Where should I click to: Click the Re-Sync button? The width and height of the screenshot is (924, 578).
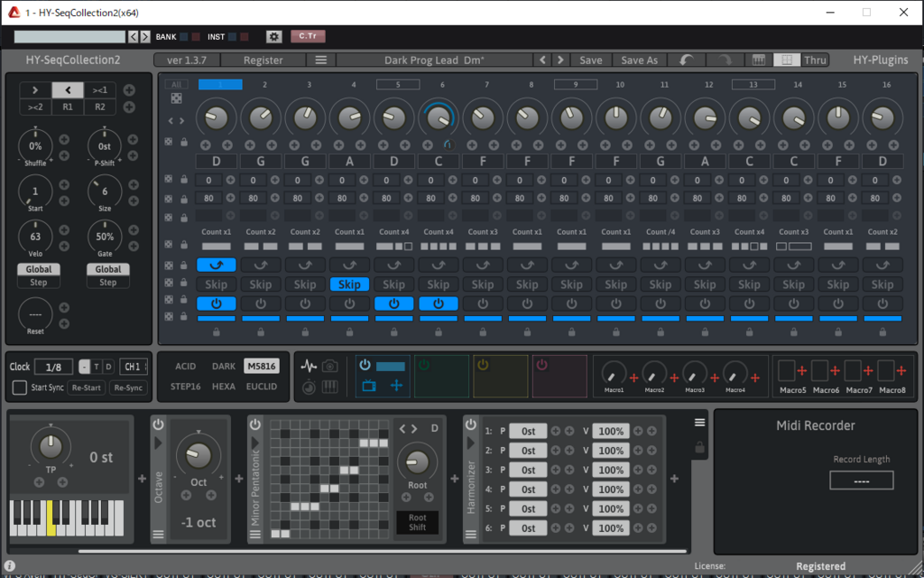[x=128, y=387]
